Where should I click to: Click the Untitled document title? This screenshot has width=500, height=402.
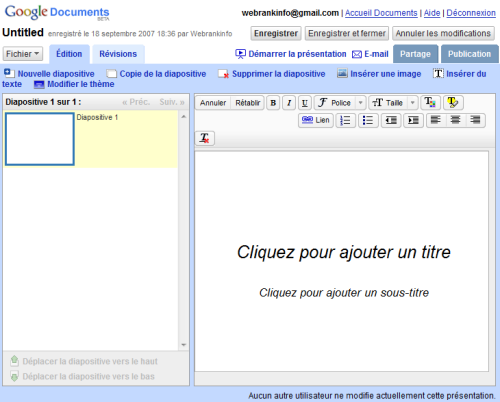[x=23, y=33]
